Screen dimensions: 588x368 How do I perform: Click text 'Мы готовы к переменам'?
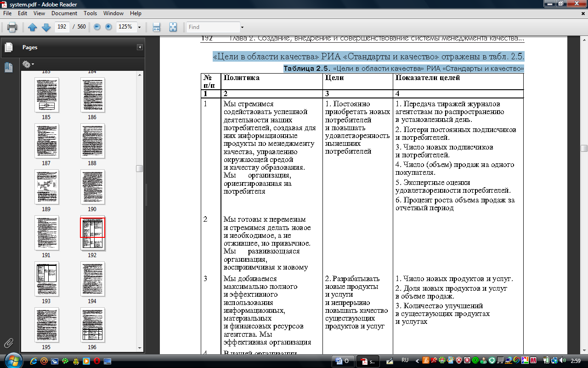point(265,219)
